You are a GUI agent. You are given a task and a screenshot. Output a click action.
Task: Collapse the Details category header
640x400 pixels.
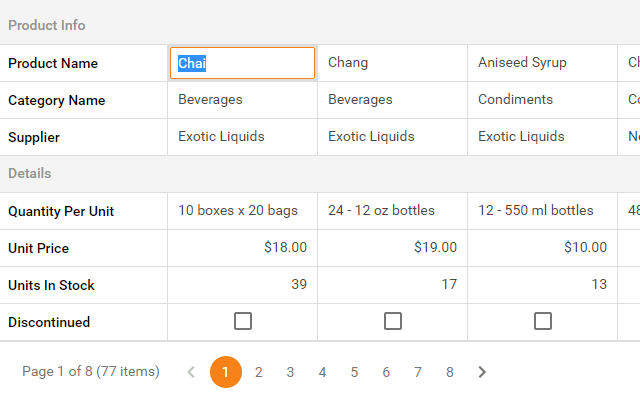click(30, 173)
